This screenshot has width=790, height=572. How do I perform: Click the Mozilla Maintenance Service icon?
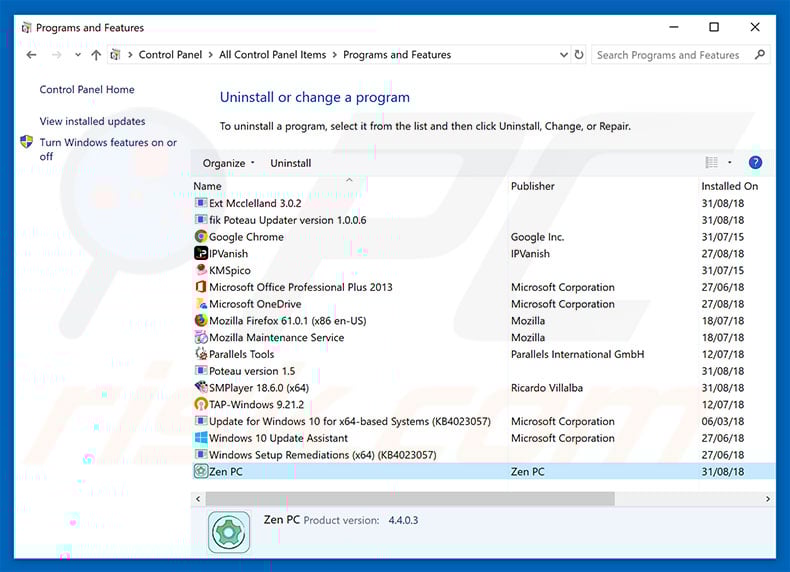201,337
